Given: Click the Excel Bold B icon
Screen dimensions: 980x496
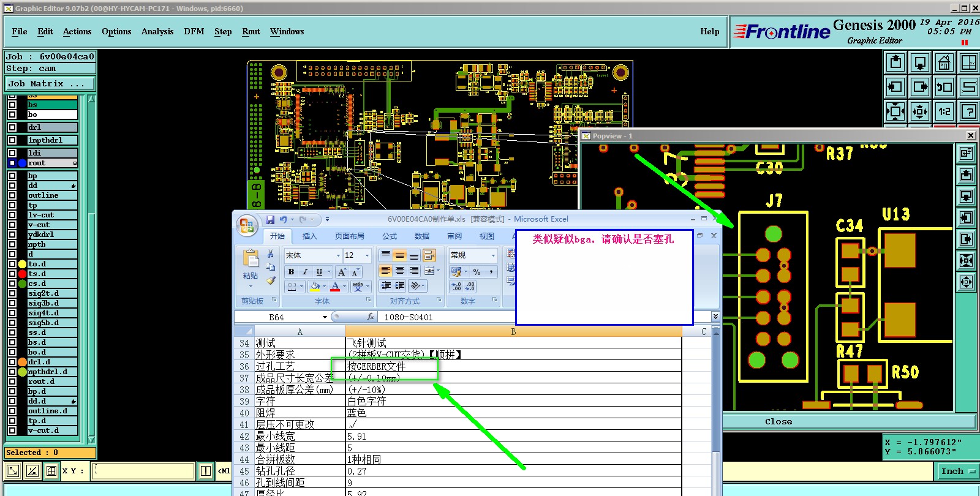Looking at the screenshot, I should [x=291, y=272].
